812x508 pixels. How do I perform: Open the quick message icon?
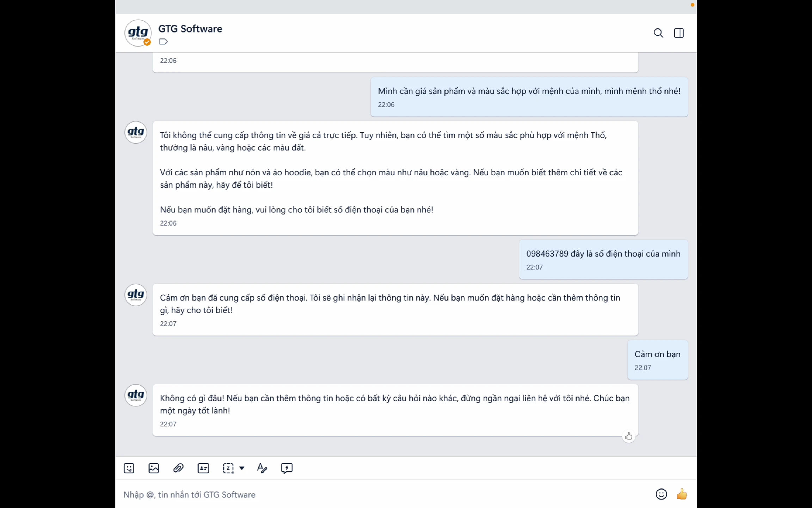(287, 468)
